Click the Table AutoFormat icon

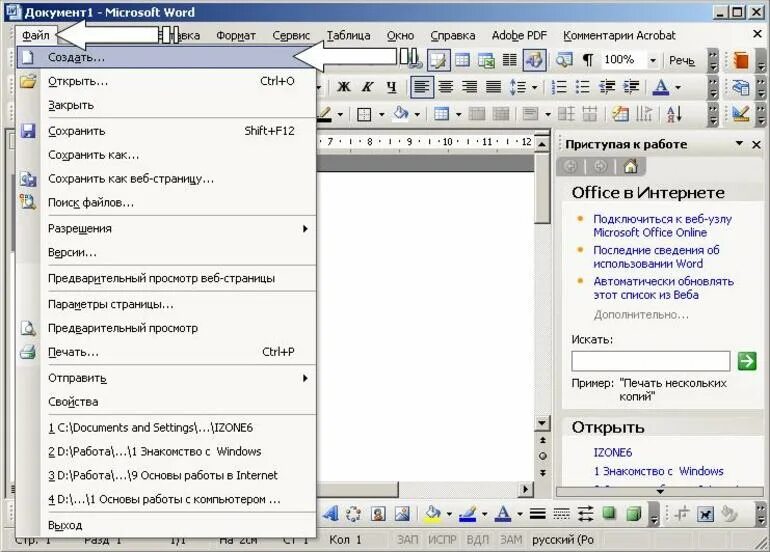point(620,114)
